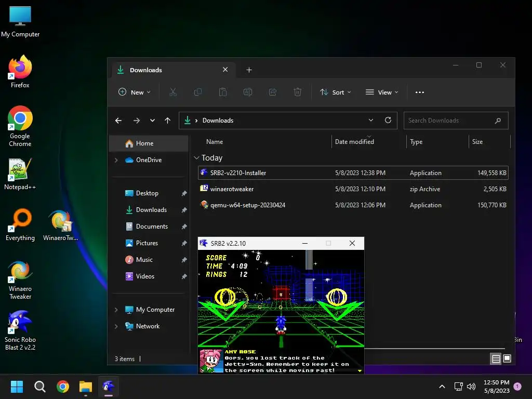The image size is (532, 399).
Task: Open the Sort dropdown menu
Action: coord(335,92)
